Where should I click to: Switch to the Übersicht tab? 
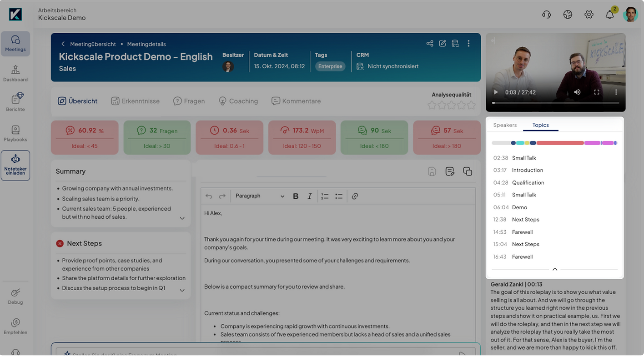click(78, 101)
